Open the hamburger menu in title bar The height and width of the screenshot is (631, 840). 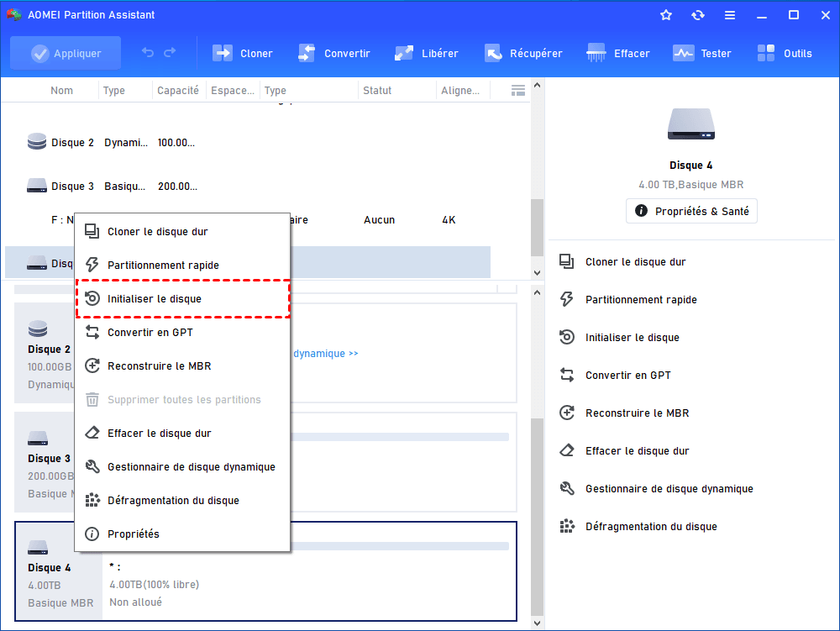click(x=730, y=15)
